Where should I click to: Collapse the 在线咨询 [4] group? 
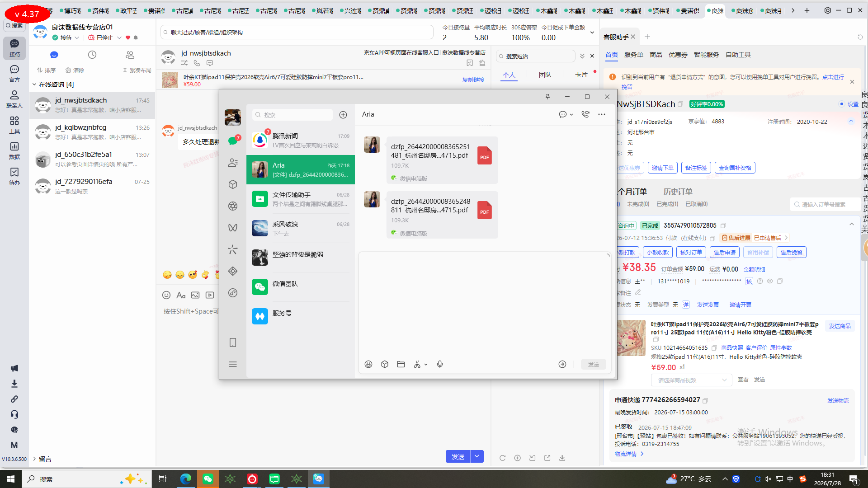[34, 84]
